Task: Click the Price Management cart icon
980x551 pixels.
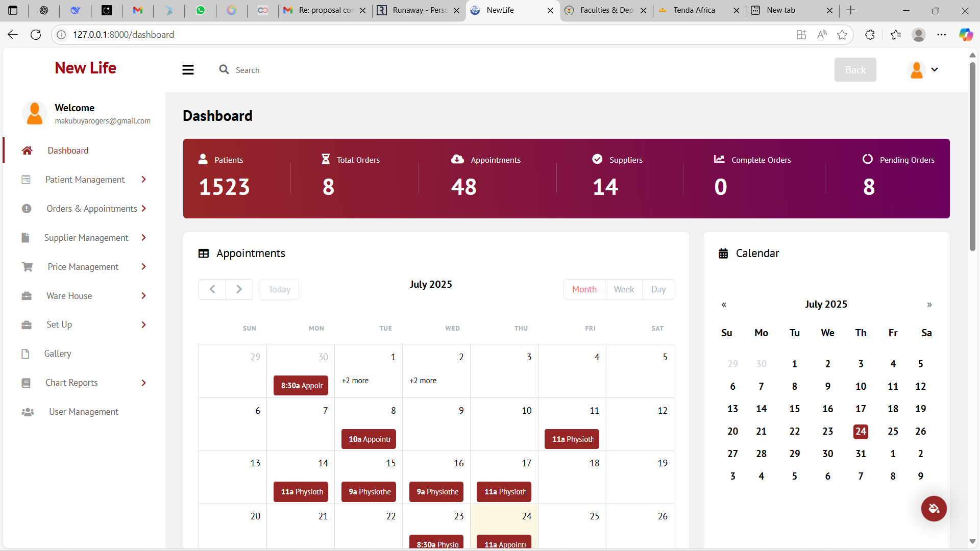Action: 27,267
